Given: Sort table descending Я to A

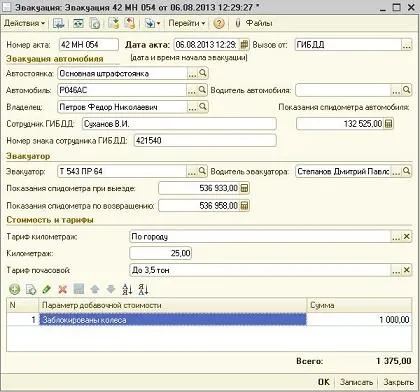Looking at the screenshot, I should (143, 289).
